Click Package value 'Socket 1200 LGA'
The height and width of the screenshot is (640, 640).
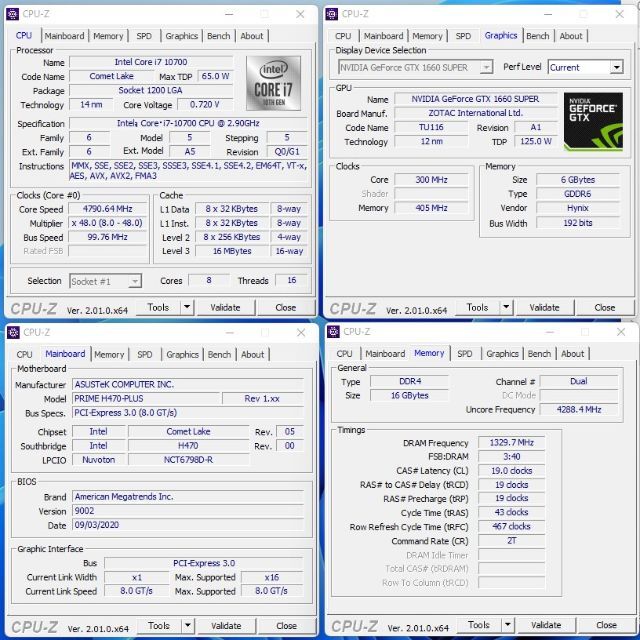click(151, 91)
